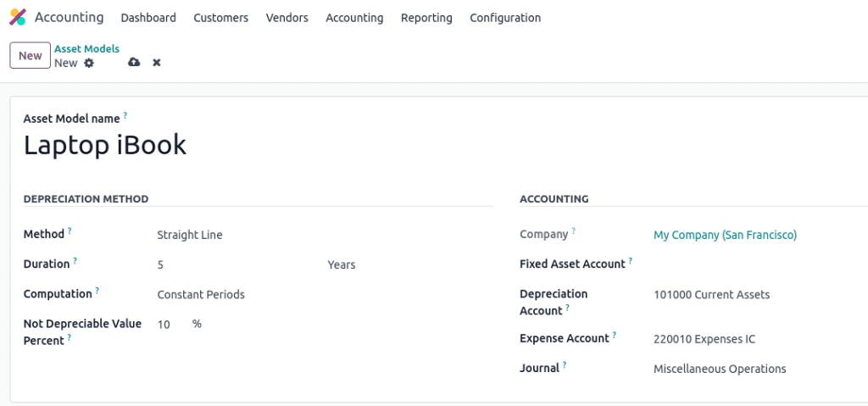868x406 pixels.
Task: Click the Accounting app title
Action: pyautogui.click(x=70, y=17)
